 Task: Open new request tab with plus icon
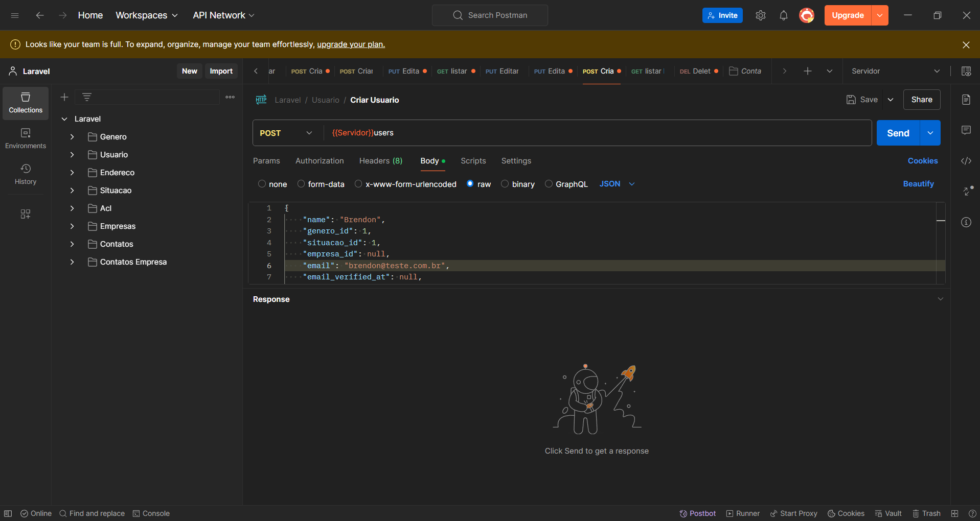pyautogui.click(x=808, y=71)
